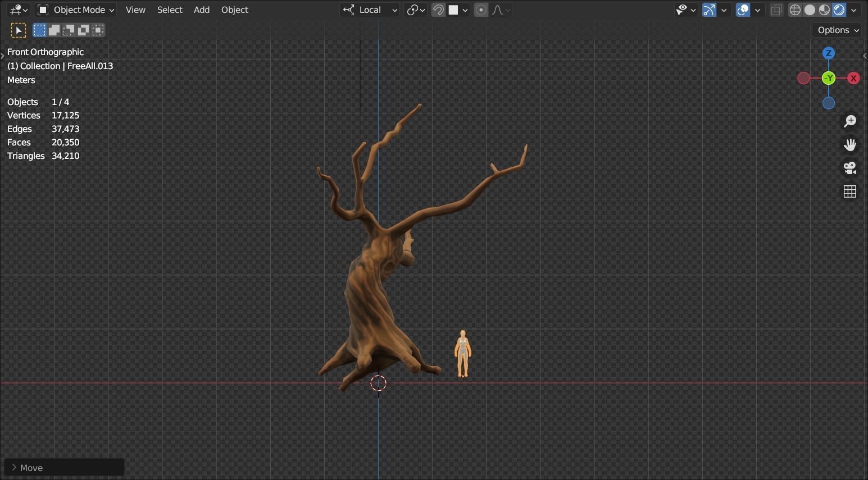This screenshot has height=480, width=868.
Task: Click the Objects count '1 / 4'
Action: [x=60, y=102]
